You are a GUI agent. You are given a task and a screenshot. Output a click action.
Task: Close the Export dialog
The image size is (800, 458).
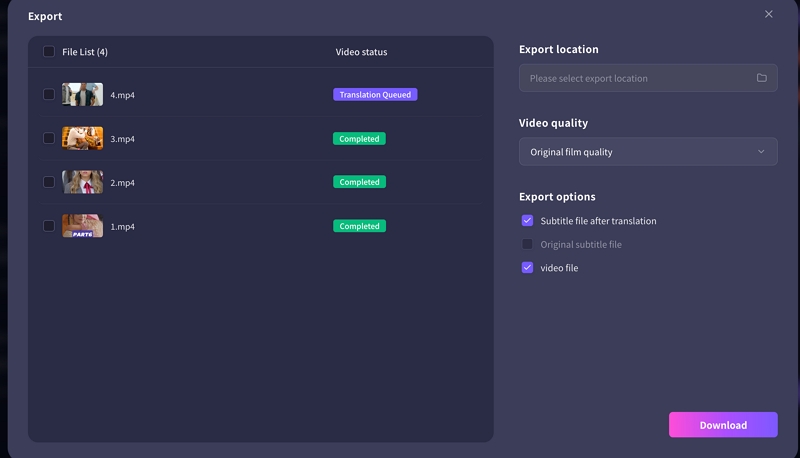[768, 14]
